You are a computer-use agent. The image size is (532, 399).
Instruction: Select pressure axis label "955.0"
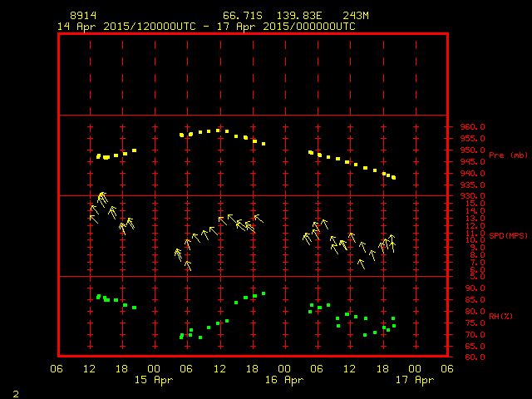point(472,139)
